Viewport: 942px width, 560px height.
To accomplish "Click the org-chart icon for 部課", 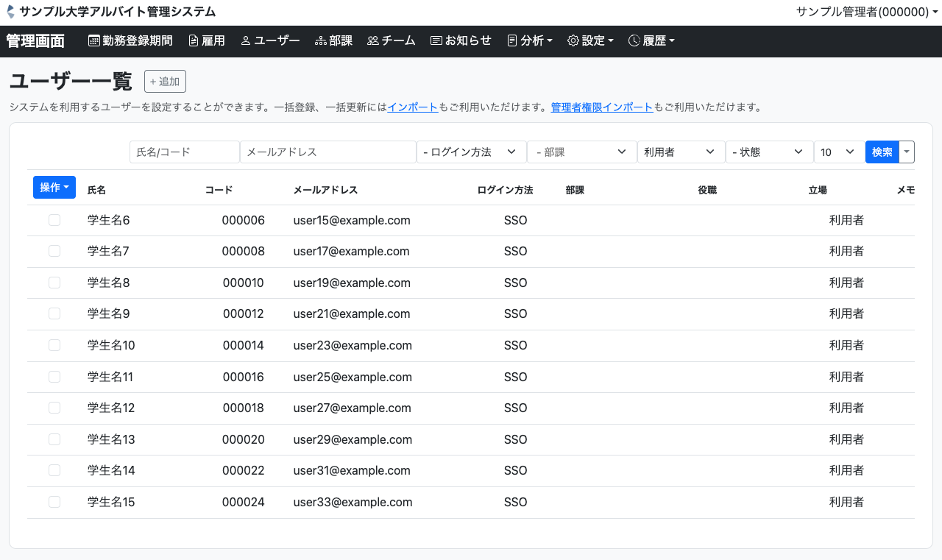I will [320, 41].
